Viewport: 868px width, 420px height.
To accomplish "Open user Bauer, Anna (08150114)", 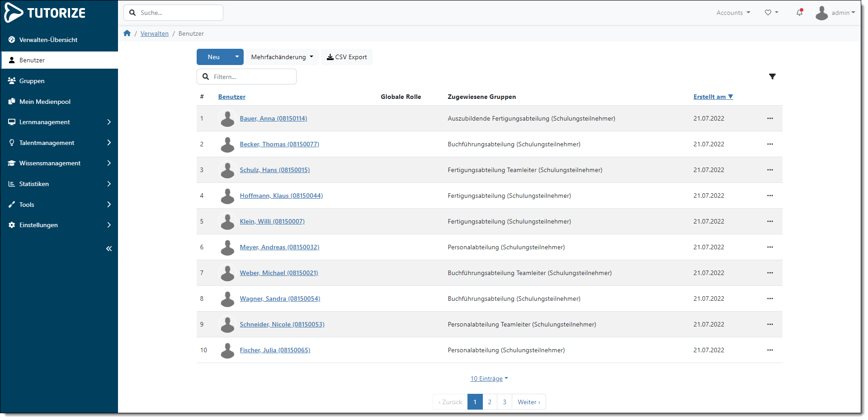I will (273, 118).
